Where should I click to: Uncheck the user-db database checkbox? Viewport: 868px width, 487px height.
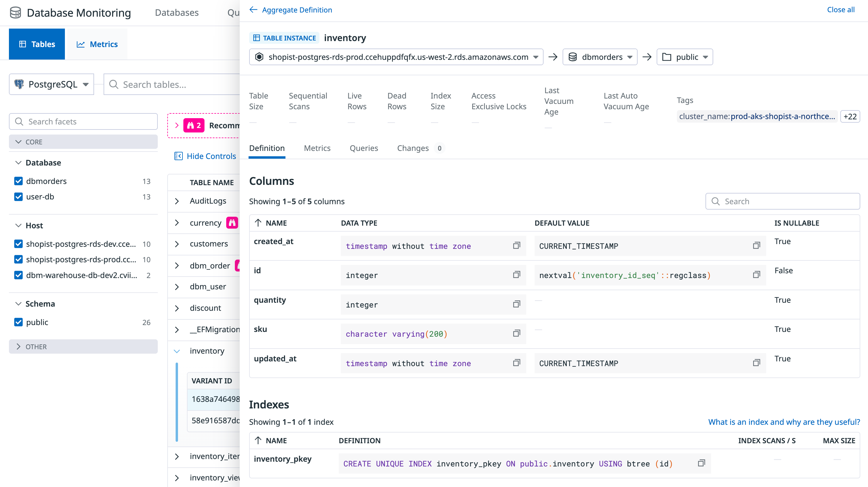click(18, 196)
